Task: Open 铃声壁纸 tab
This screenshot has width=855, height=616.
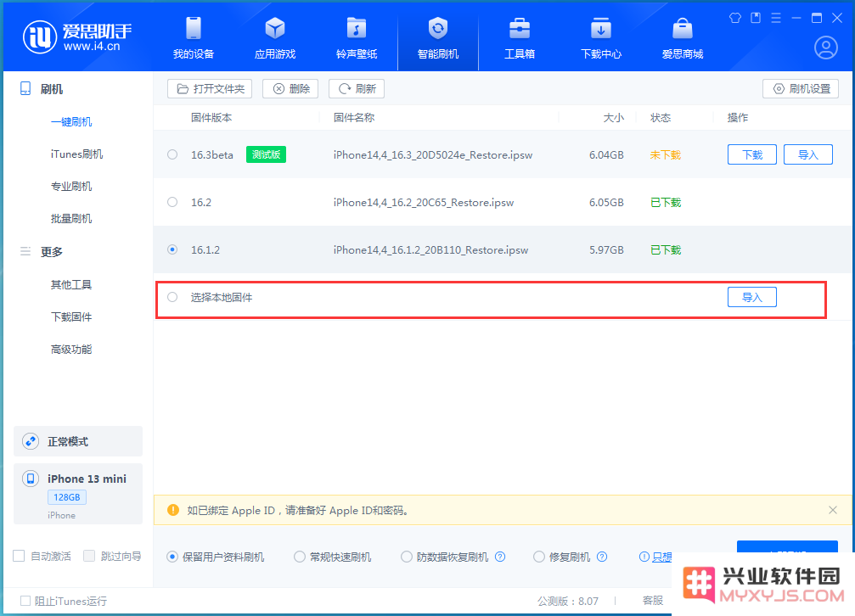Action: (357, 38)
